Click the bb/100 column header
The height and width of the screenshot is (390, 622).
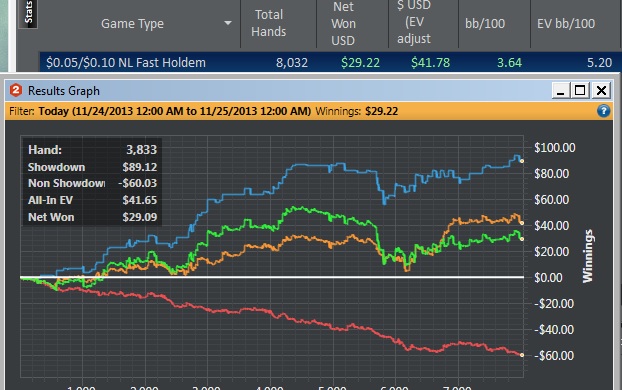(485, 24)
